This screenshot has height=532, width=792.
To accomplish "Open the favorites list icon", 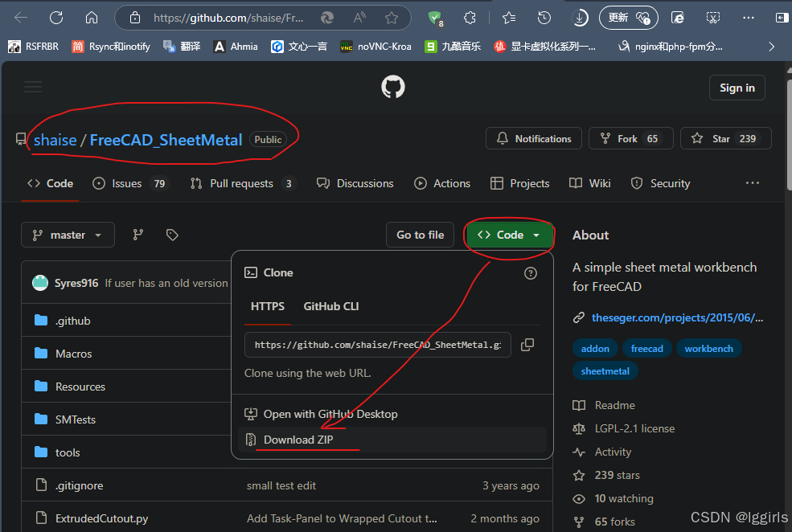I will click(x=509, y=18).
